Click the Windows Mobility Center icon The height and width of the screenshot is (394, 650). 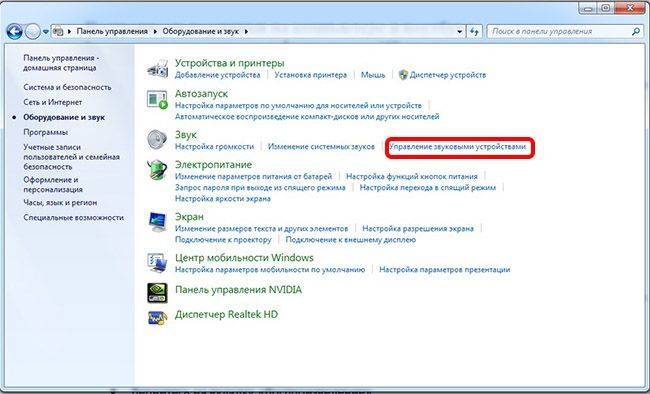coord(158,263)
